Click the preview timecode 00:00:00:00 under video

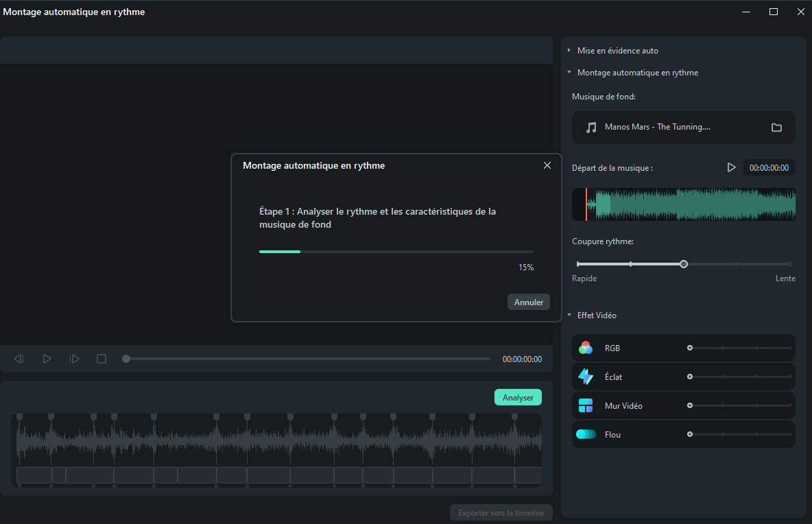point(522,359)
